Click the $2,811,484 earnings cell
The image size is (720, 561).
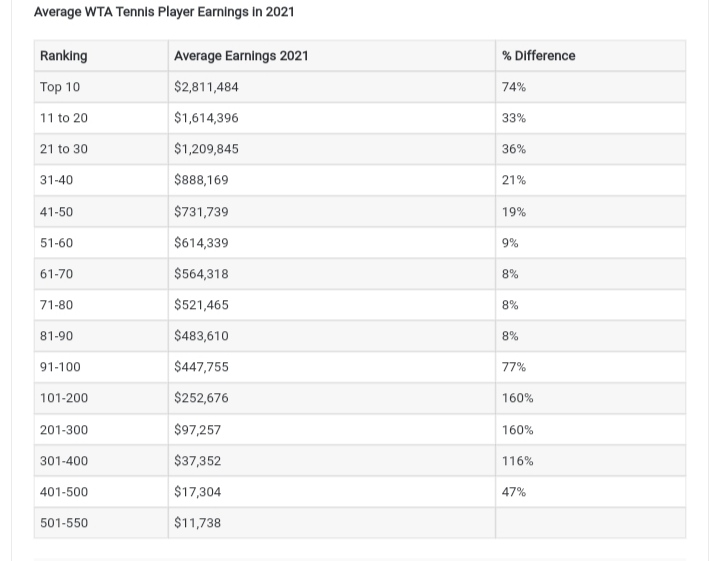point(332,87)
